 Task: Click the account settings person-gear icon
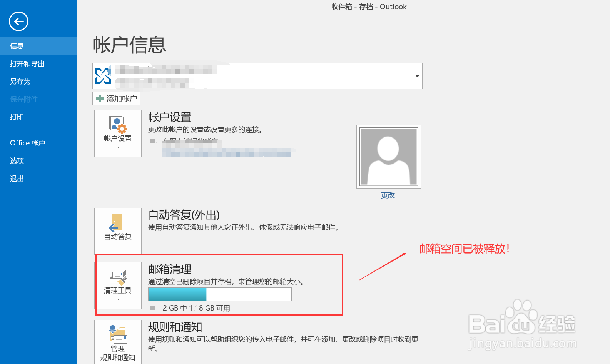point(118,125)
